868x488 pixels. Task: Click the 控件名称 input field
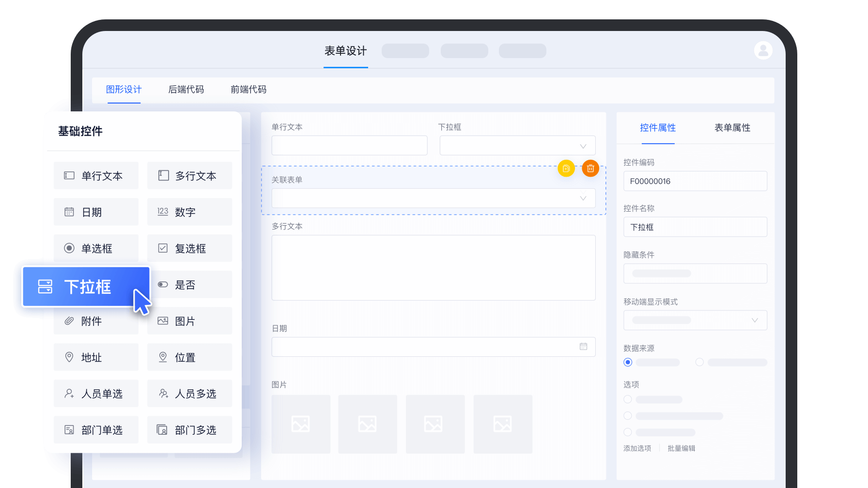695,227
